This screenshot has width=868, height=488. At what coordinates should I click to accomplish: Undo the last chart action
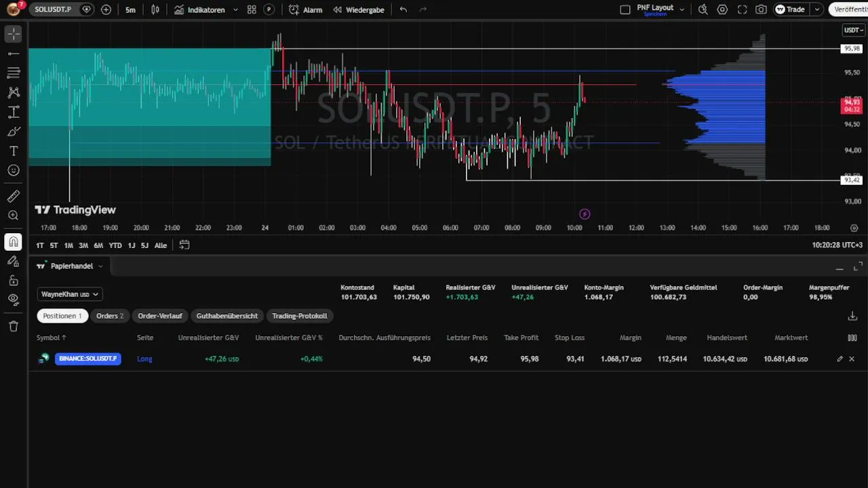click(x=403, y=9)
